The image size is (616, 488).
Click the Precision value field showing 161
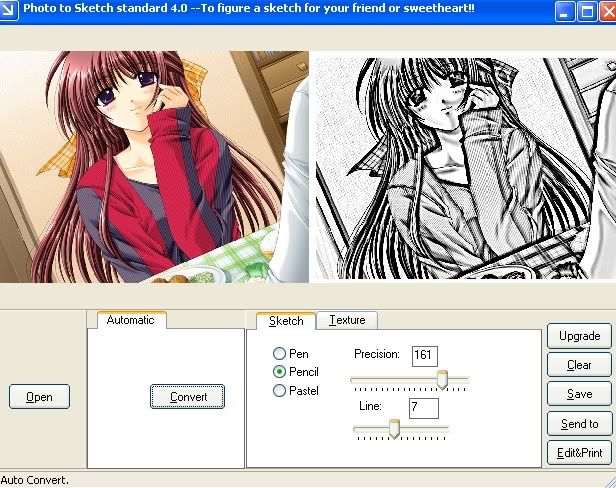425,356
